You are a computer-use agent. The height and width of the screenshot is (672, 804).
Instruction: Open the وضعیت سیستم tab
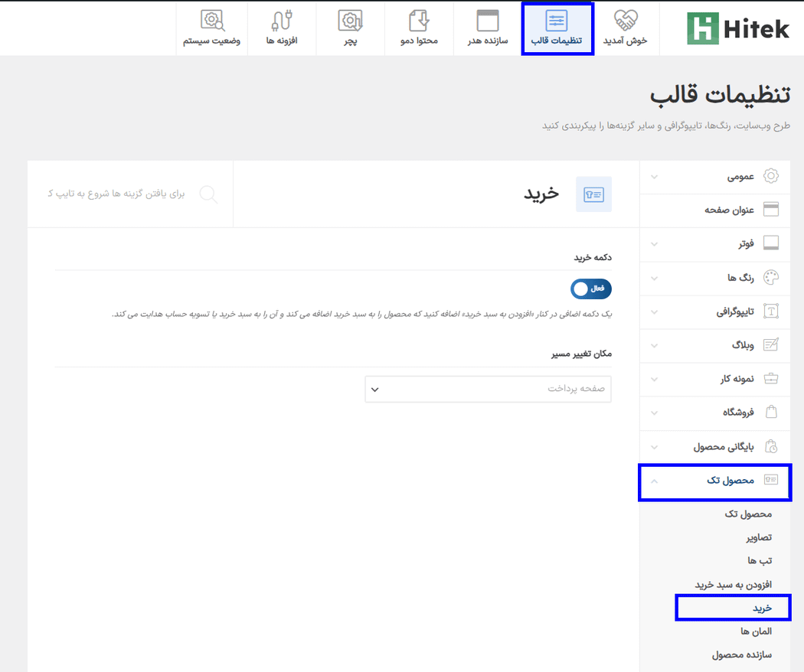coord(212,28)
